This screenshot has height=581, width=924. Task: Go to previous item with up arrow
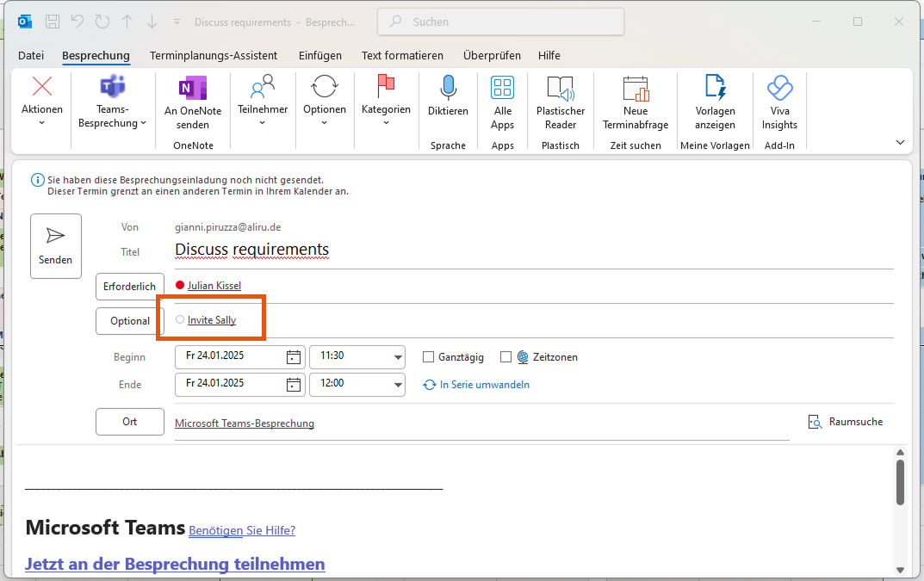pos(127,22)
